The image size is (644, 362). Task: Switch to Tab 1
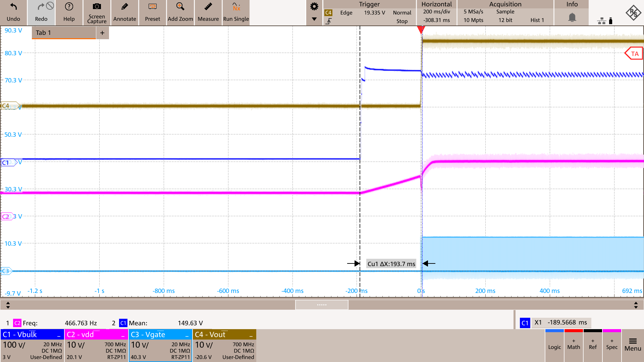point(63,33)
